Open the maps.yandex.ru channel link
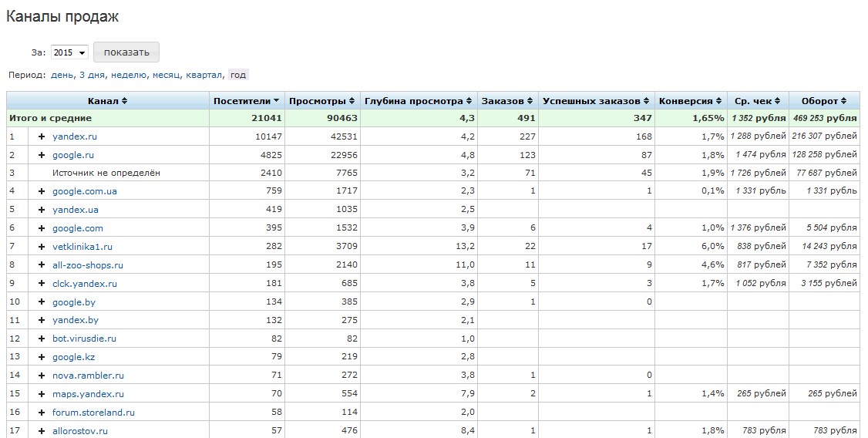Viewport: 868px width, 438px height. (88, 394)
